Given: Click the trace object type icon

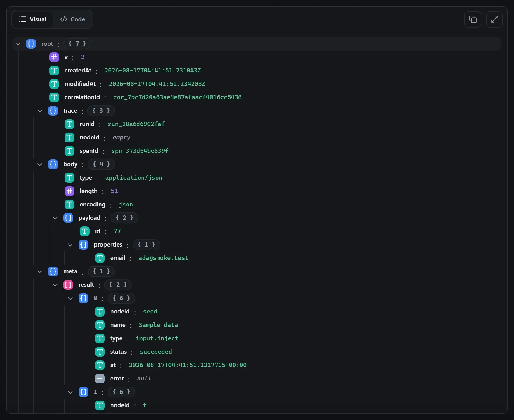Looking at the screenshot, I should tap(53, 111).
